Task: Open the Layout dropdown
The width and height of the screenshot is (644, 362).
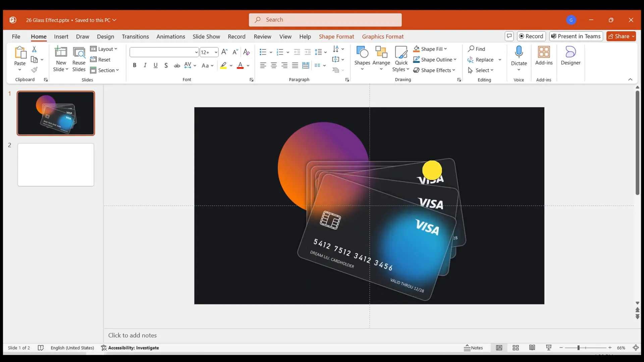Action: [x=104, y=49]
